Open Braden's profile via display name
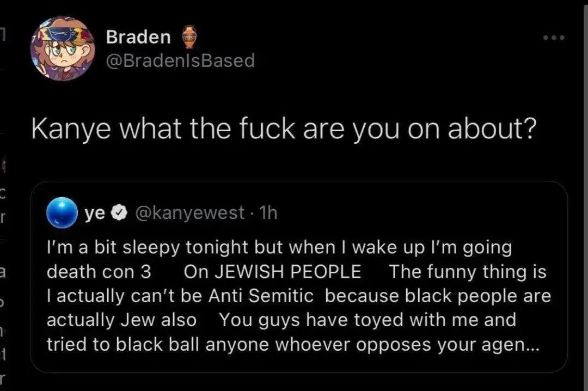 (138, 37)
